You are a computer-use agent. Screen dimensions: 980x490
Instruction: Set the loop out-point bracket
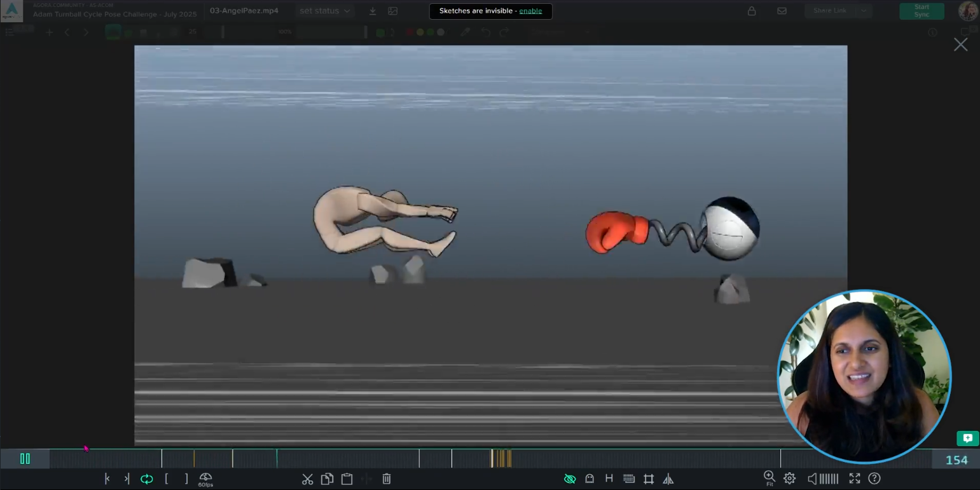click(186, 479)
